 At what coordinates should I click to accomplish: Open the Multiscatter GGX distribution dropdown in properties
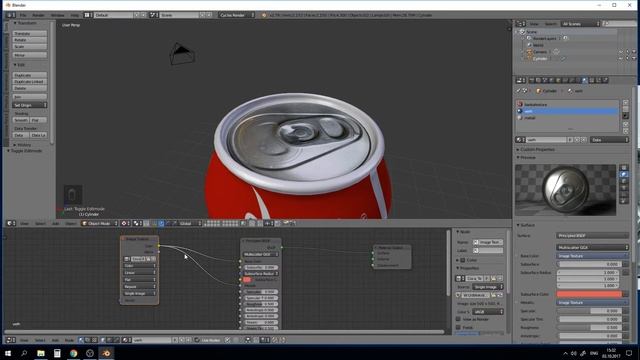click(x=592, y=247)
